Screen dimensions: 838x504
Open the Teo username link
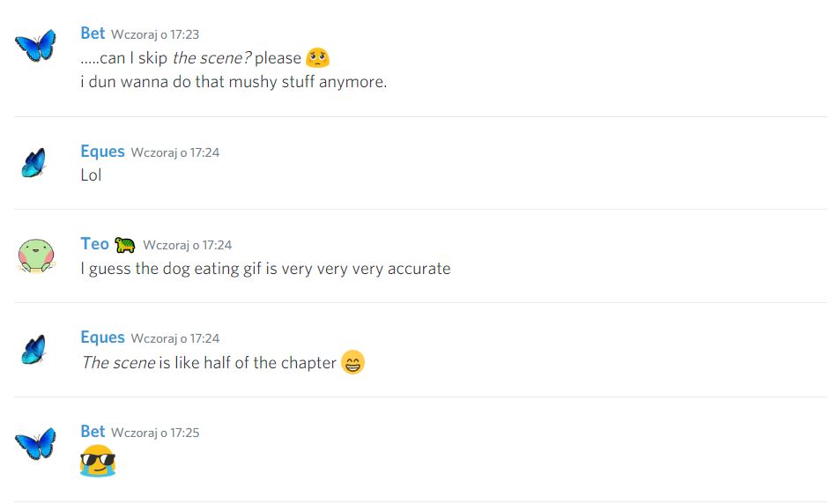(94, 244)
